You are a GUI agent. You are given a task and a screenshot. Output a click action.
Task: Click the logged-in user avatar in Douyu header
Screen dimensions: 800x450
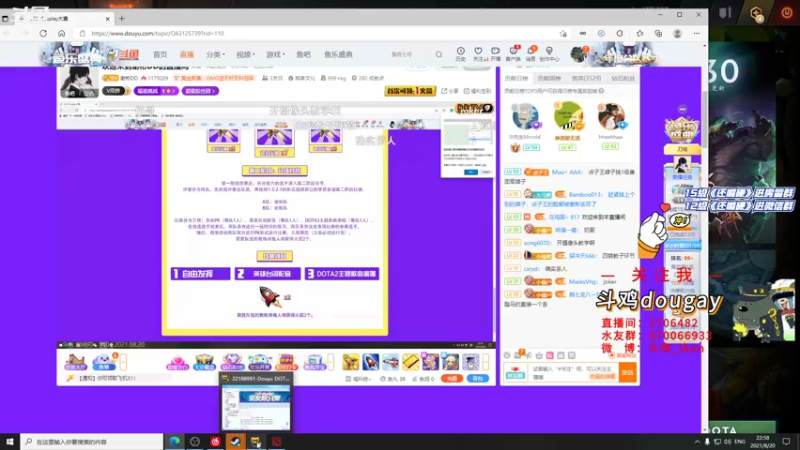tap(578, 54)
